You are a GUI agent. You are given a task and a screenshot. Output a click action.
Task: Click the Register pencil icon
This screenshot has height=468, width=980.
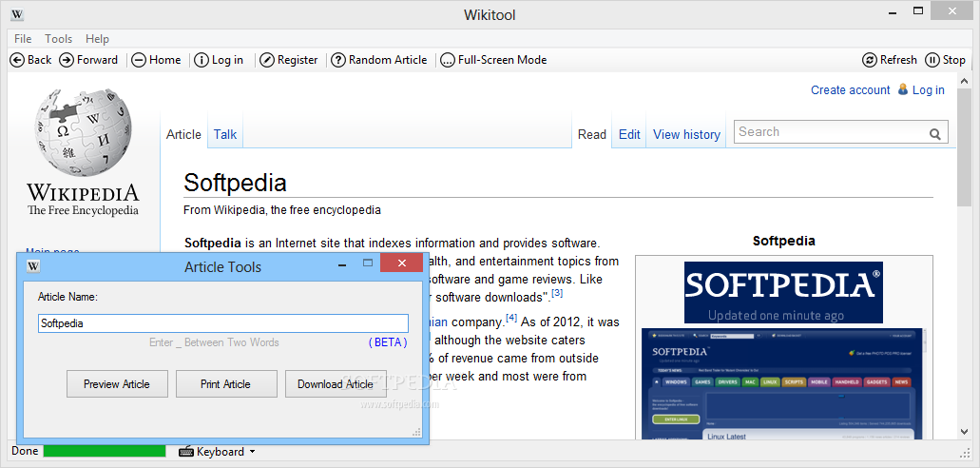[x=267, y=60]
